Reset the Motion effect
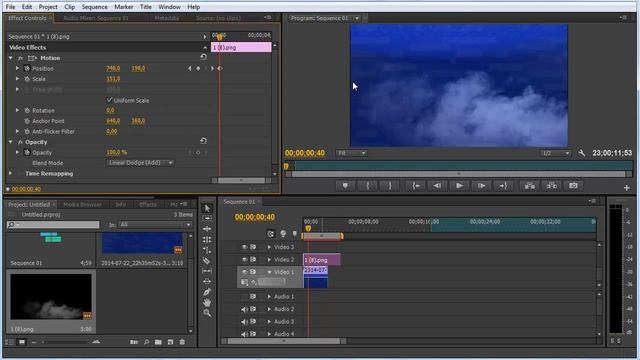The width and height of the screenshot is (640, 360). pos(203,57)
